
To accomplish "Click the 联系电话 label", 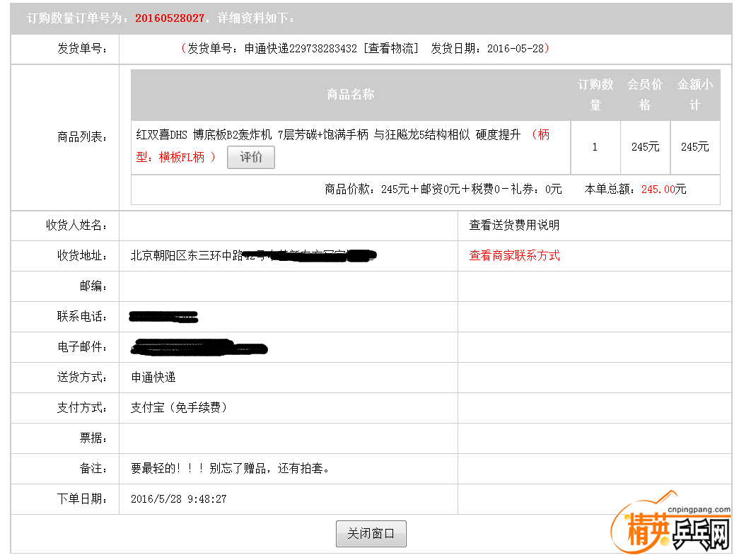I will (82, 316).
